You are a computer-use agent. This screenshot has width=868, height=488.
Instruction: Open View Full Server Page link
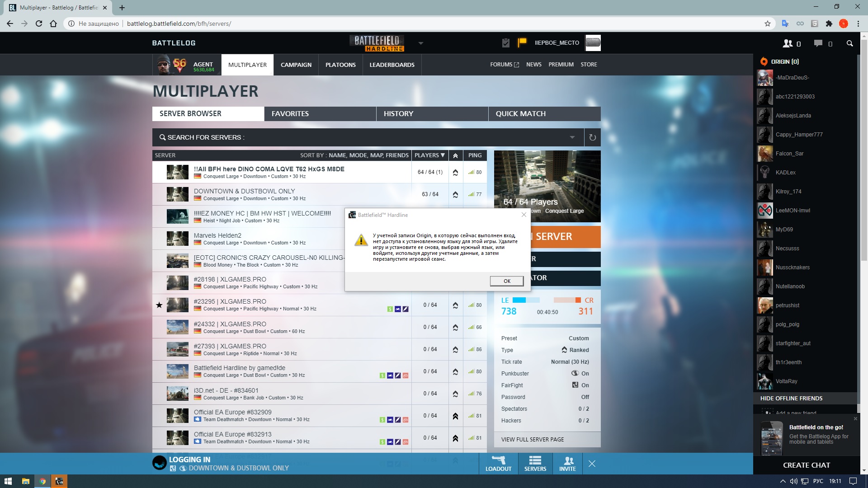[x=532, y=439]
